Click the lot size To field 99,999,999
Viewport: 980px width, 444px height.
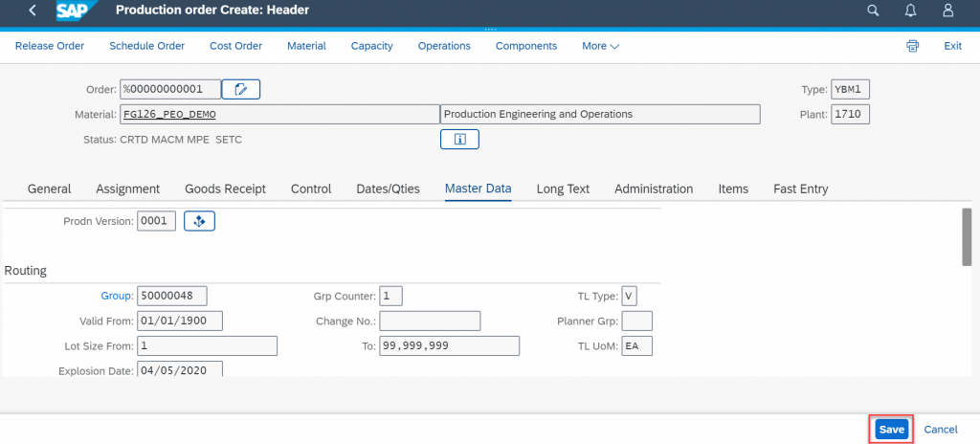pos(450,345)
